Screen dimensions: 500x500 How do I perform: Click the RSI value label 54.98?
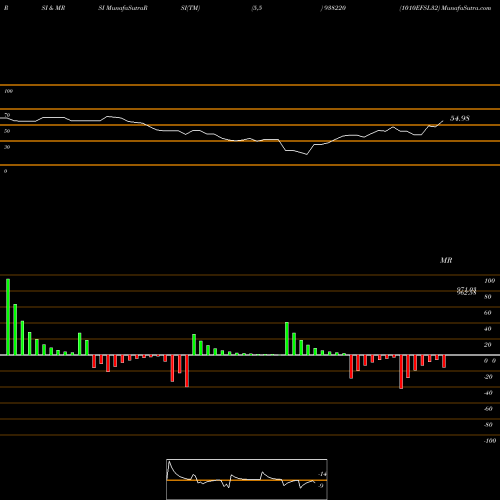point(460,118)
